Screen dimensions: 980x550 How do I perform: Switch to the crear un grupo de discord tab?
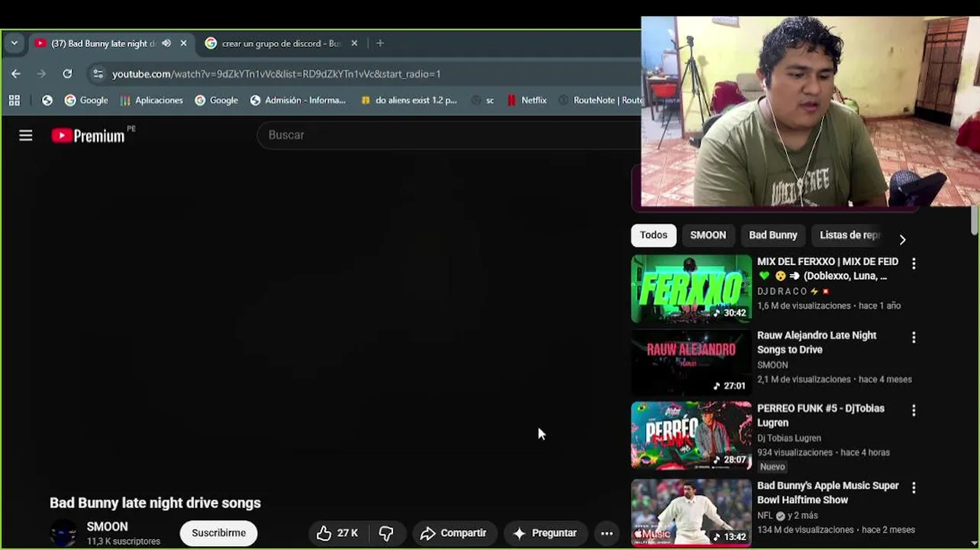pos(281,44)
